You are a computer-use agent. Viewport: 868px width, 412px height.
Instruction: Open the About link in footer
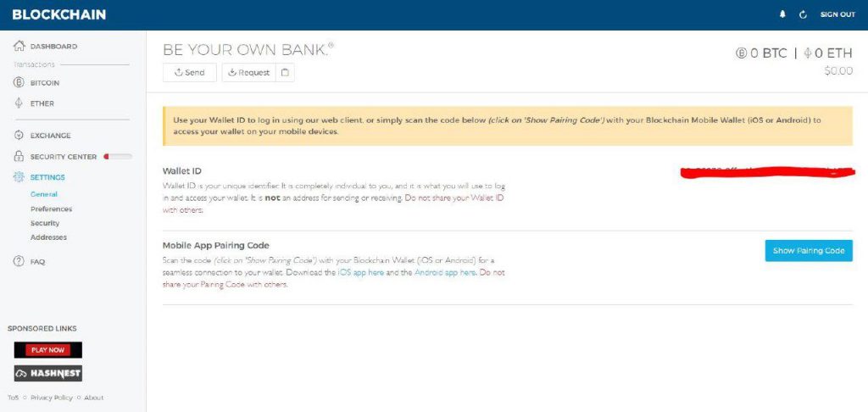click(93, 398)
